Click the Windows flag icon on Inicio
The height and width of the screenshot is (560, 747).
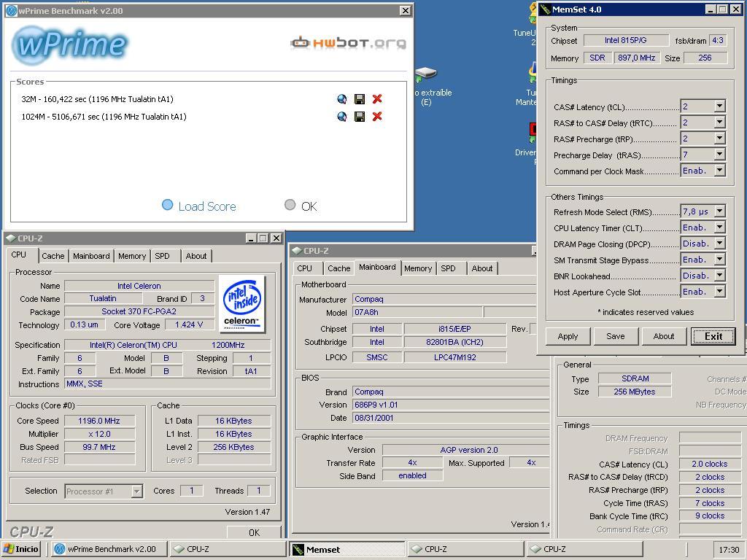coord(9,549)
